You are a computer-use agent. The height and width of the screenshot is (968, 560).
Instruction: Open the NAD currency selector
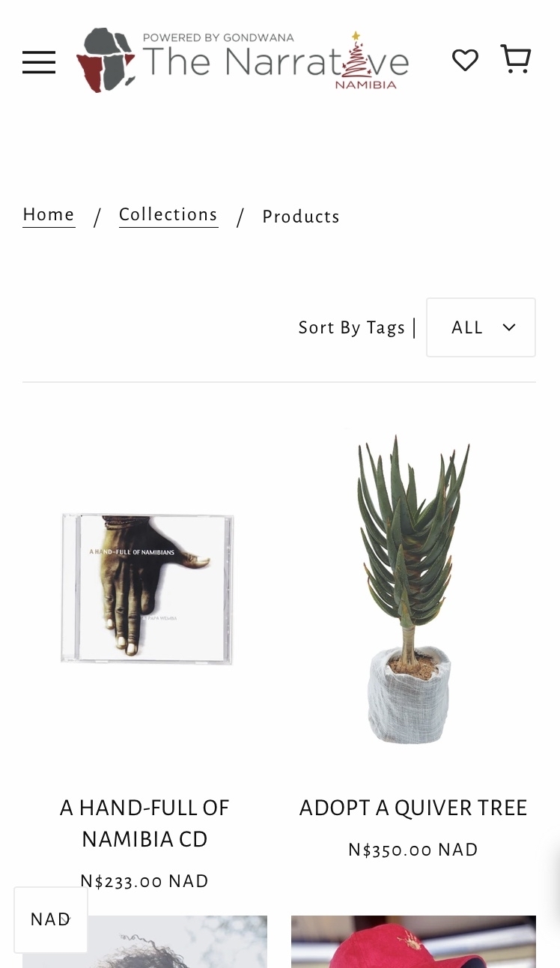point(51,919)
